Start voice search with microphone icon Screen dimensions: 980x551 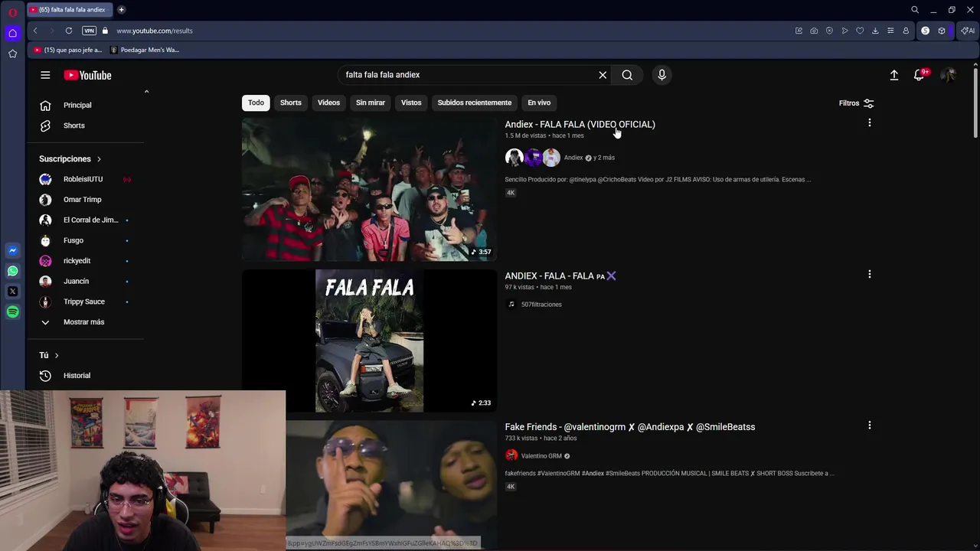661,75
